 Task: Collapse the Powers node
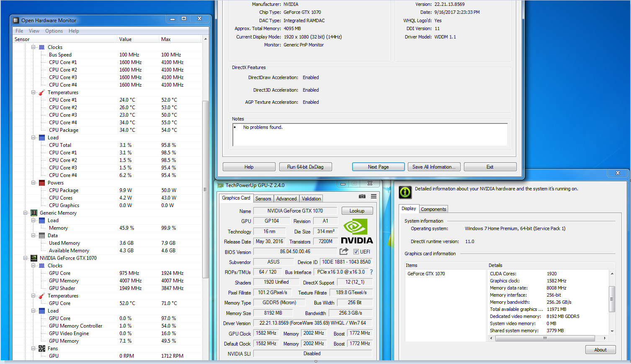click(33, 183)
